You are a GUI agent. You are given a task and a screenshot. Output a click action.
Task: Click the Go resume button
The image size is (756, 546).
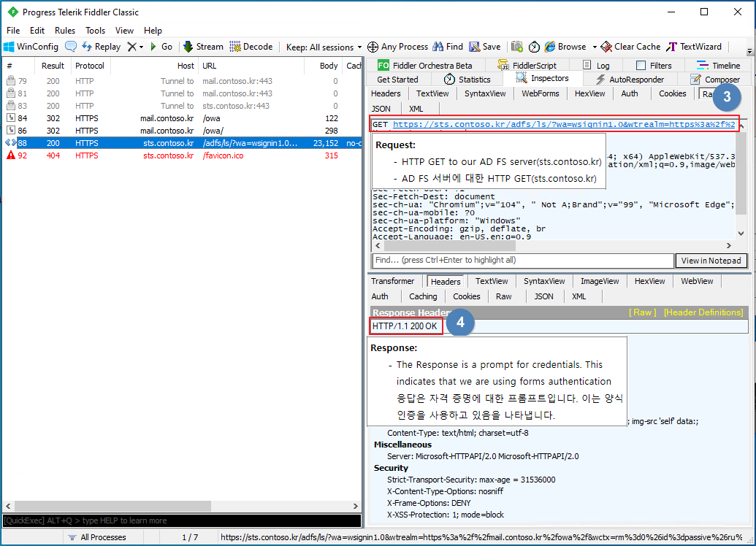click(161, 47)
